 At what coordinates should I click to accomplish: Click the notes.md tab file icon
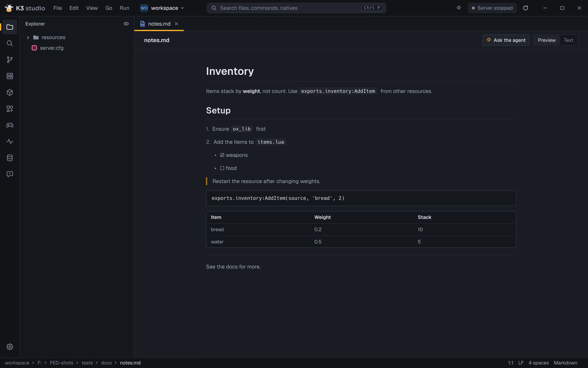(143, 24)
